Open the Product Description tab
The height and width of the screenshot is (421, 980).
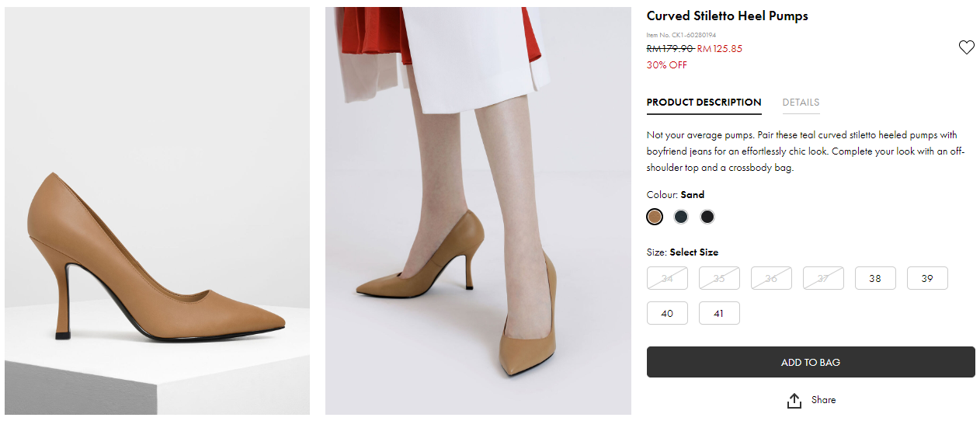pyautogui.click(x=704, y=103)
